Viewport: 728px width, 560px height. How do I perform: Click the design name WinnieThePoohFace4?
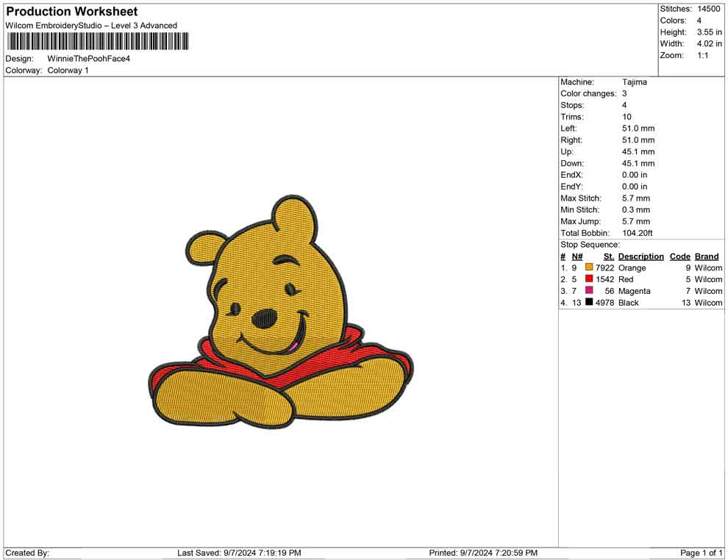[x=90, y=58]
